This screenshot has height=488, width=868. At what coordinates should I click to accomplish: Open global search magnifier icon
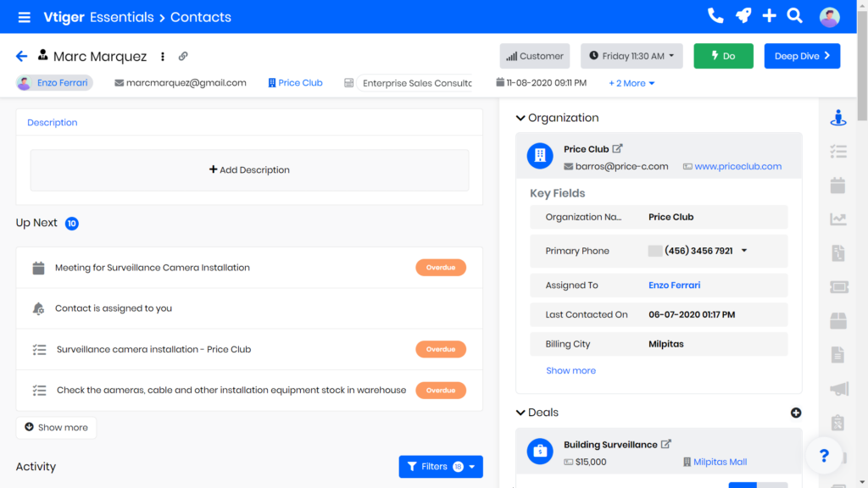click(x=794, y=16)
